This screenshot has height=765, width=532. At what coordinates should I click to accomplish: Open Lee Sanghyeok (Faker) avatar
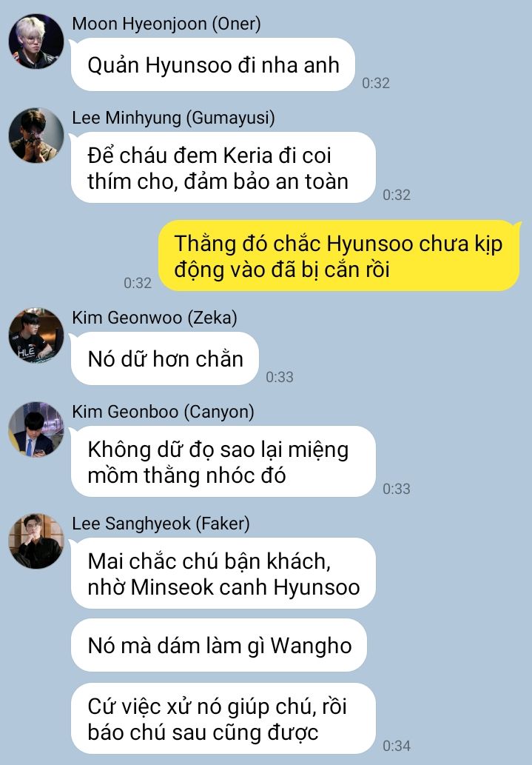pyautogui.click(x=36, y=541)
